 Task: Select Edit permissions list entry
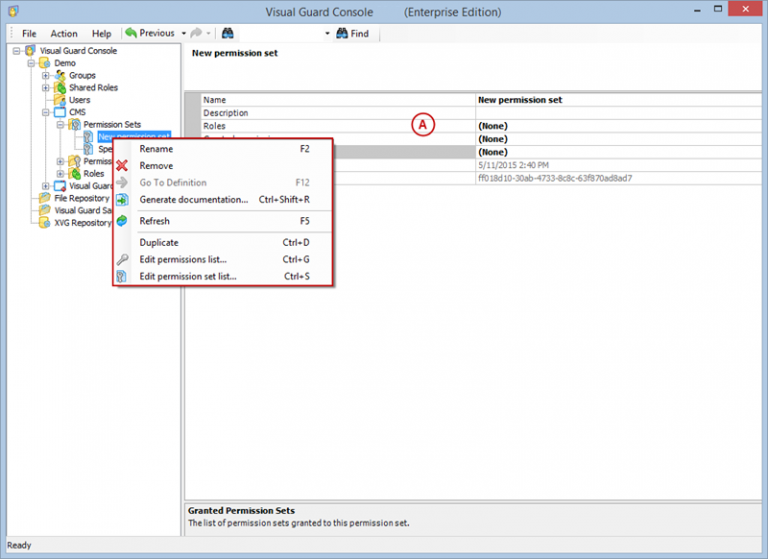point(223,259)
